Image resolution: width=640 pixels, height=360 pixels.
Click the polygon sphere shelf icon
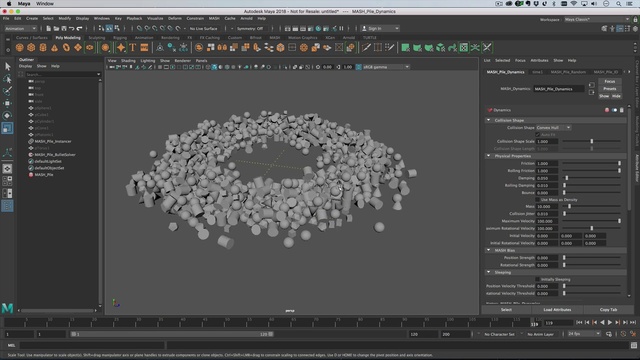coord(19,48)
